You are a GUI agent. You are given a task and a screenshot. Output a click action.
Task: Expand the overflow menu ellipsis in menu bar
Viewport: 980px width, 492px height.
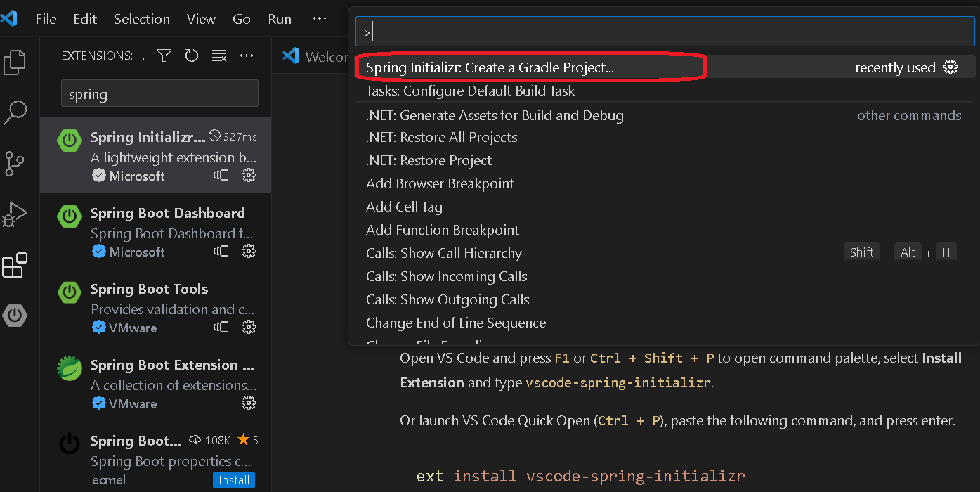tap(320, 19)
